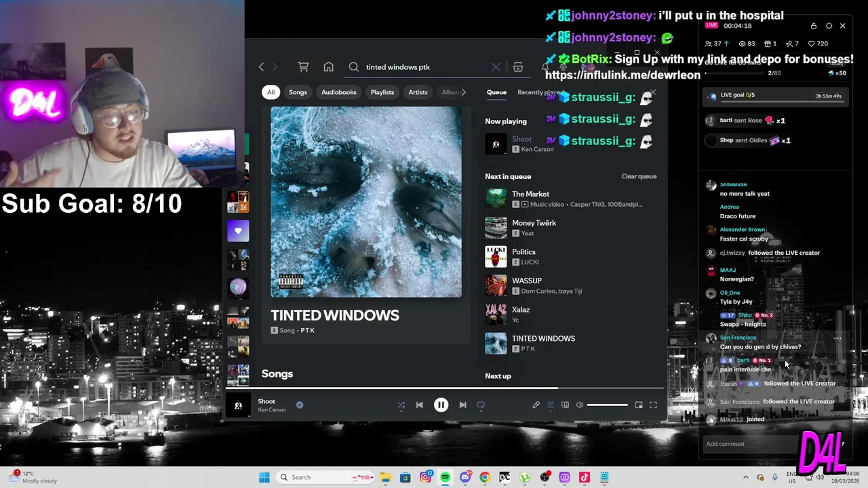Select the All filter chip
868x488 pixels.
click(271, 92)
